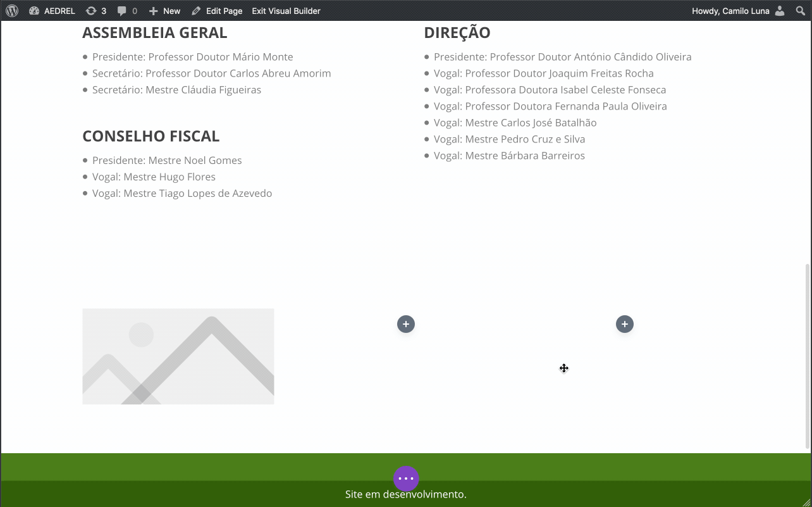Click the user avatar icon

click(x=780, y=11)
